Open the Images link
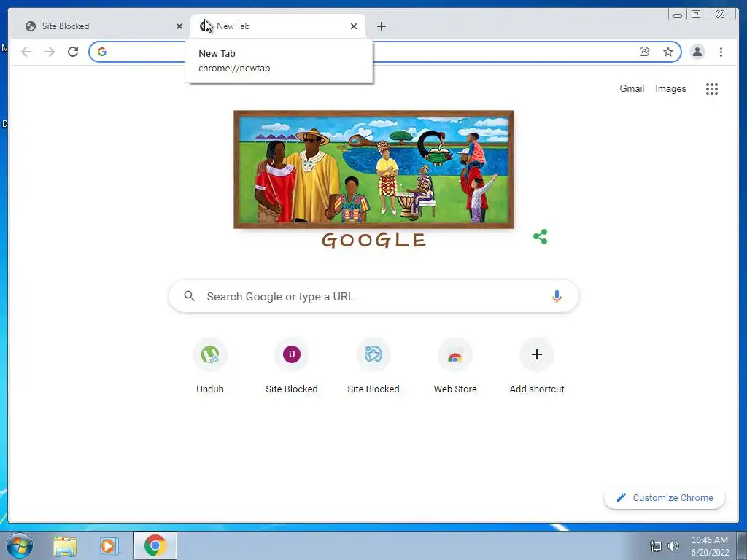This screenshot has height=560, width=747. pos(670,88)
